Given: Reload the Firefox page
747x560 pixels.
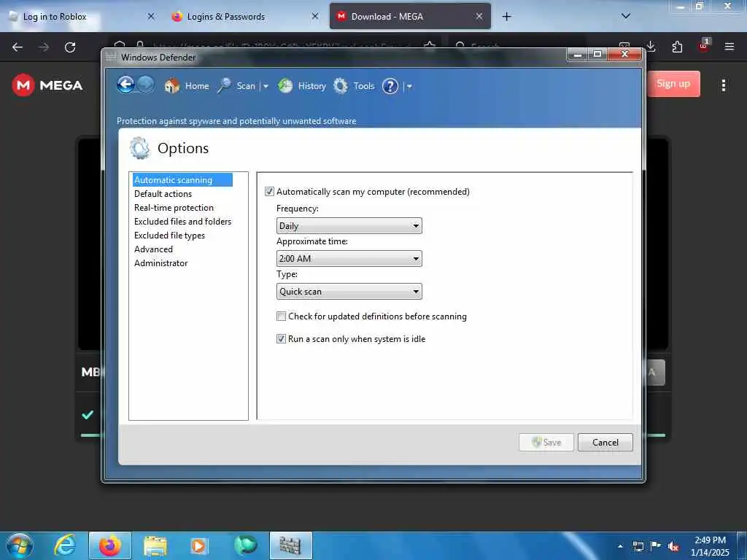Looking at the screenshot, I should pos(70,47).
